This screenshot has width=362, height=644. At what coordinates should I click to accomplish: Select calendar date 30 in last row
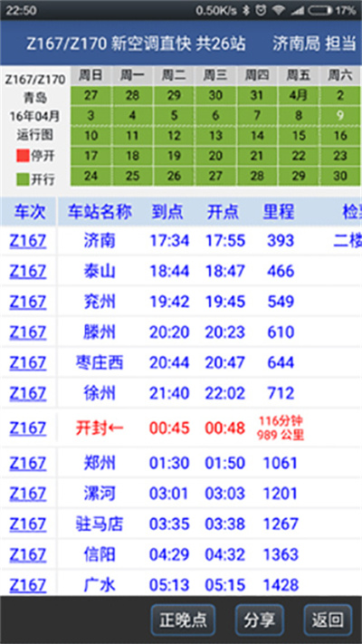[x=340, y=176]
